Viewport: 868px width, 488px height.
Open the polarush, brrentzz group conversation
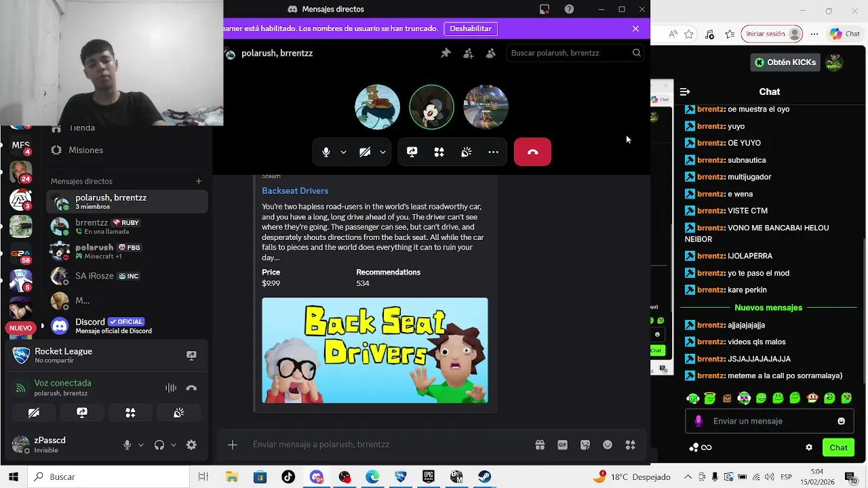click(127, 201)
